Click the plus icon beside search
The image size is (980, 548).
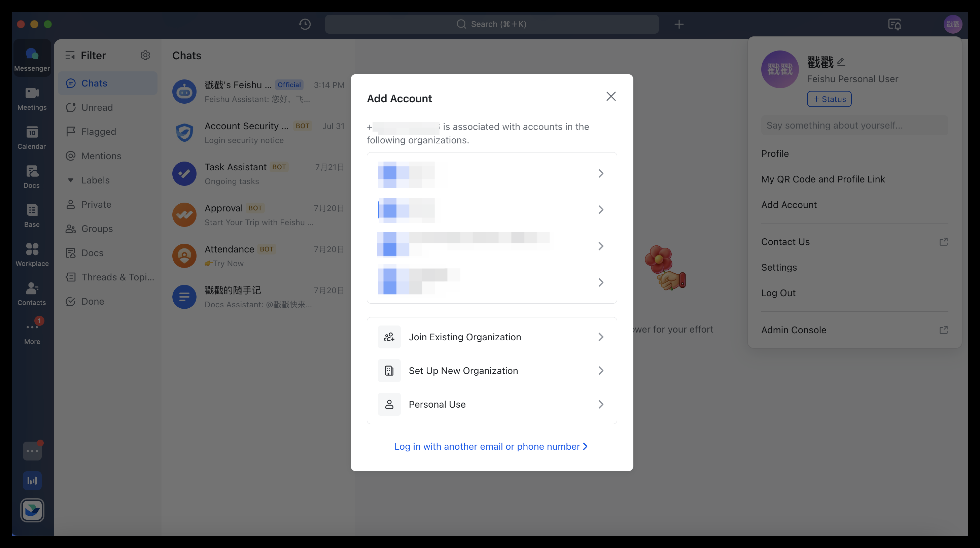(x=679, y=24)
